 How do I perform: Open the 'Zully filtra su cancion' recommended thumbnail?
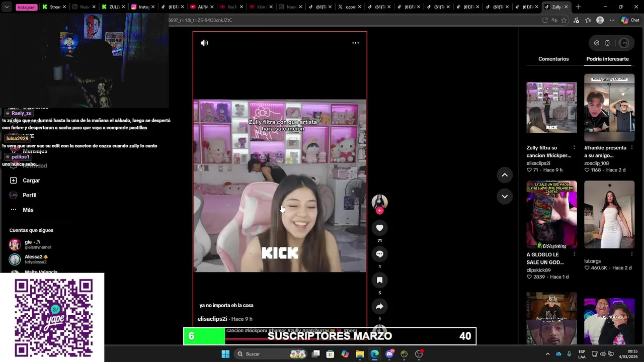pos(551,108)
